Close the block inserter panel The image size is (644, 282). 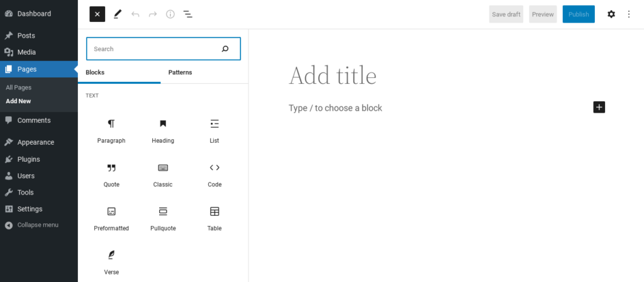tap(97, 14)
